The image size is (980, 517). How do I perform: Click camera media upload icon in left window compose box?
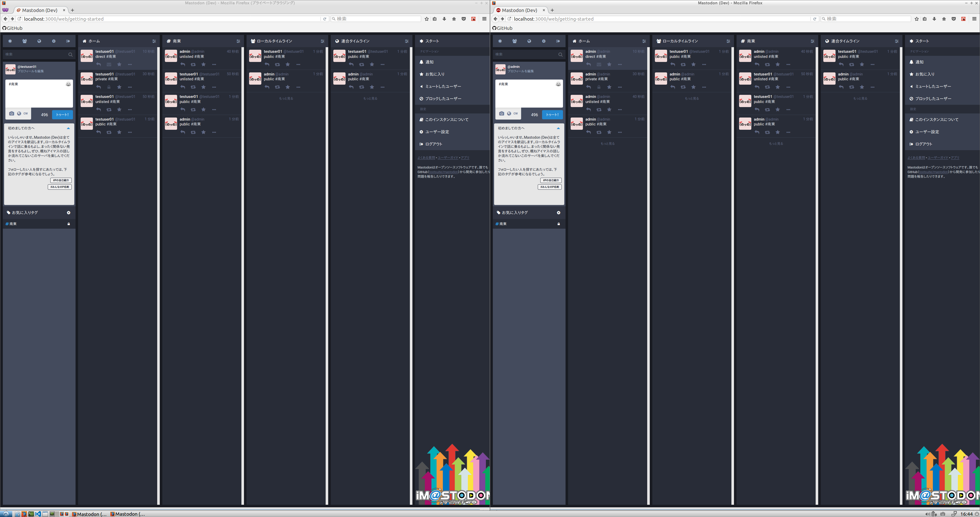[12, 114]
